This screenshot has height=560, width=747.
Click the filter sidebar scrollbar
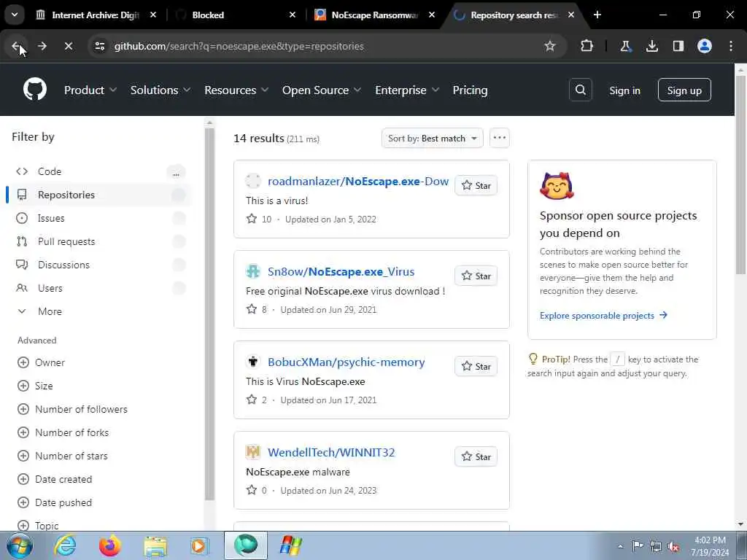209,314
